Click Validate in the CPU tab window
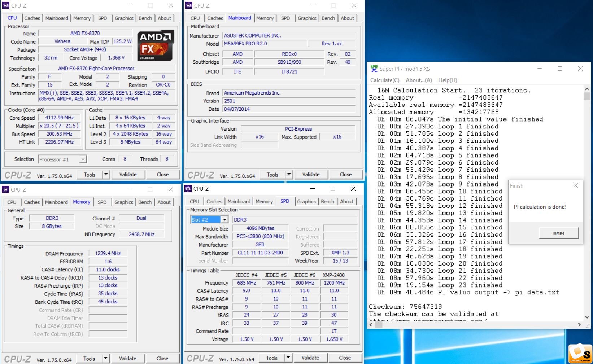 128,174
